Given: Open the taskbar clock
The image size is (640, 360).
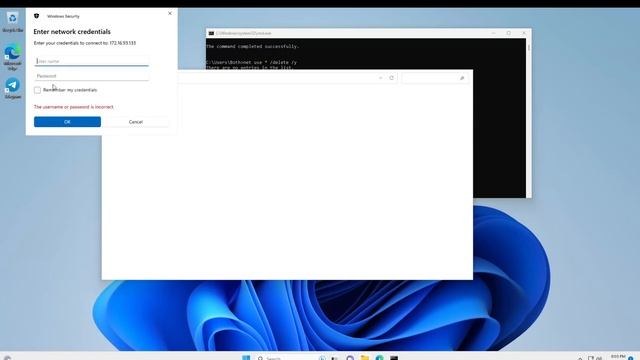Looking at the screenshot, I should pyautogui.click(x=618, y=357).
